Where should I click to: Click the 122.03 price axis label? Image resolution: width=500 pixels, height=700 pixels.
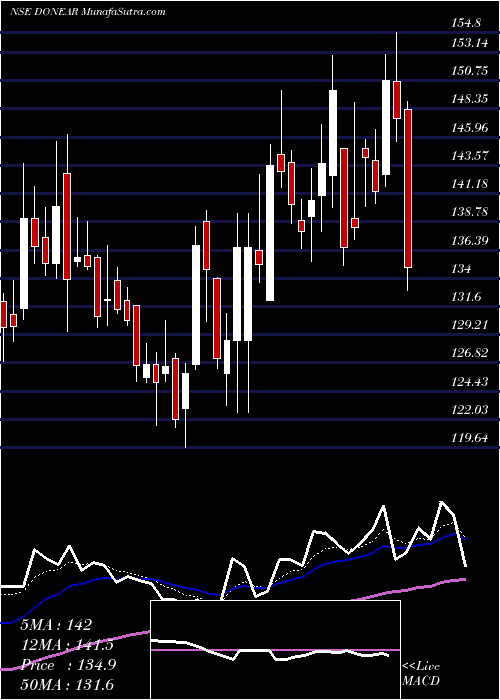(470, 410)
